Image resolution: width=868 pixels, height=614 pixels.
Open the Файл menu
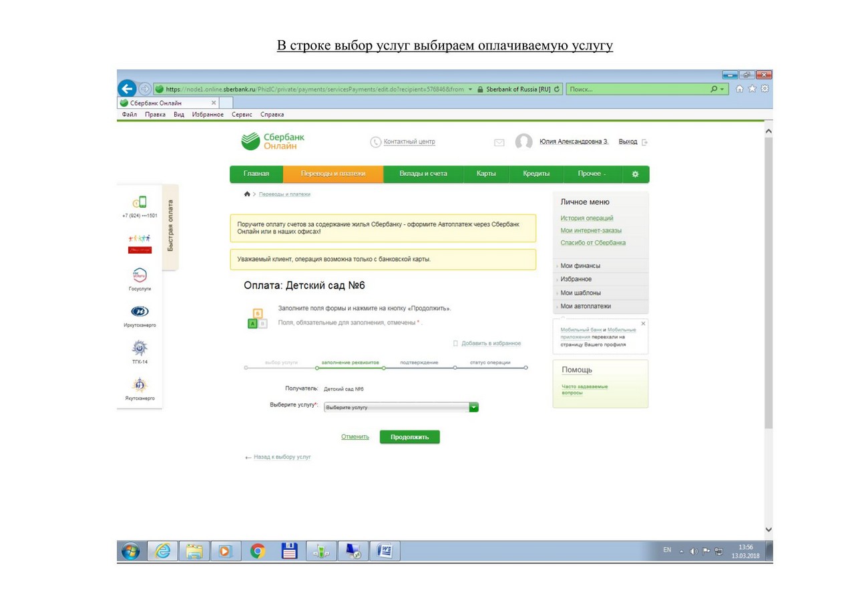pos(130,115)
